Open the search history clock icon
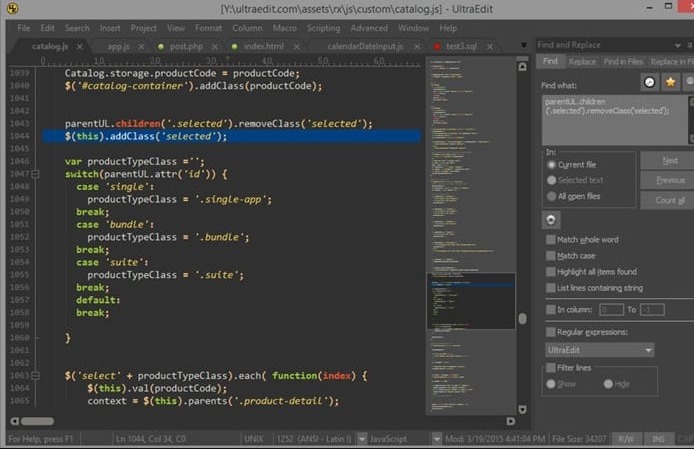 [649, 82]
